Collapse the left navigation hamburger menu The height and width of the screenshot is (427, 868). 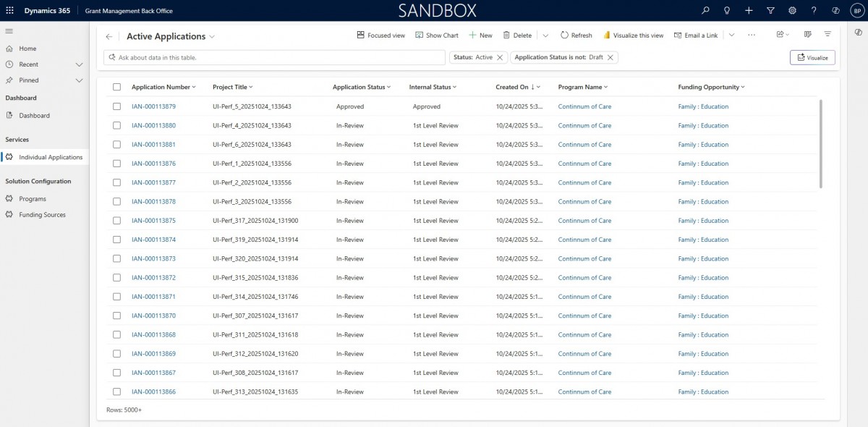pos(9,31)
